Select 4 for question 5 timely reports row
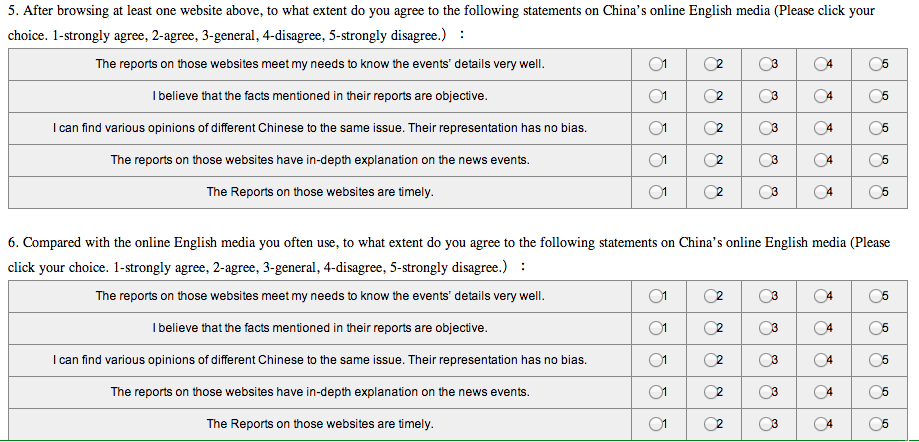 click(821, 193)
